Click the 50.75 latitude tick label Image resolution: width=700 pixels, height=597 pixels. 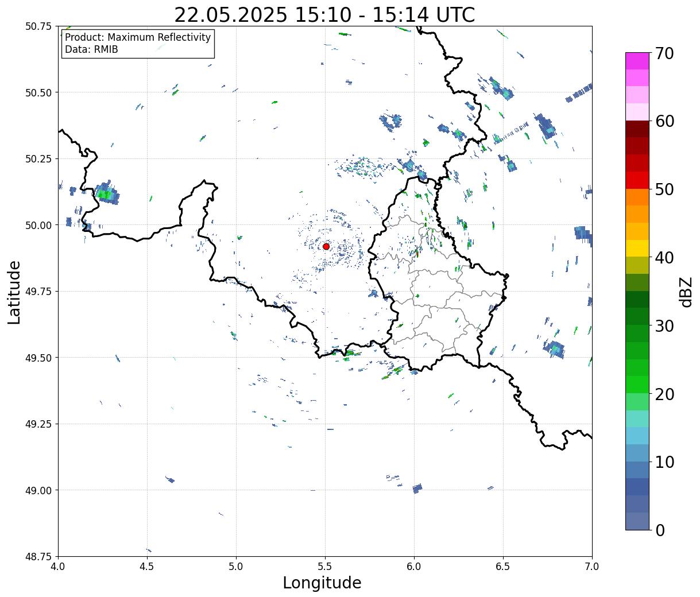(x=38, y=26)
